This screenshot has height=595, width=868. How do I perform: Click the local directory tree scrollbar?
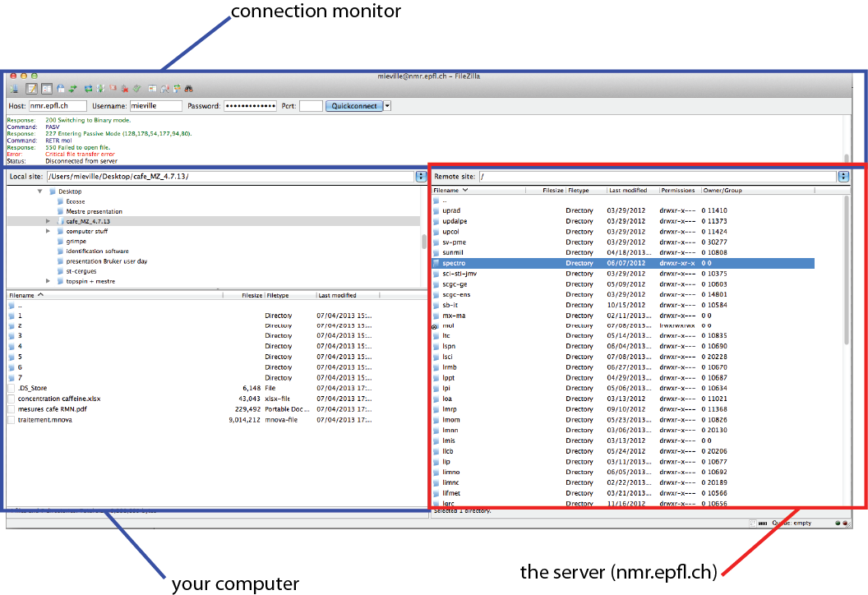[x=424, y=242]
